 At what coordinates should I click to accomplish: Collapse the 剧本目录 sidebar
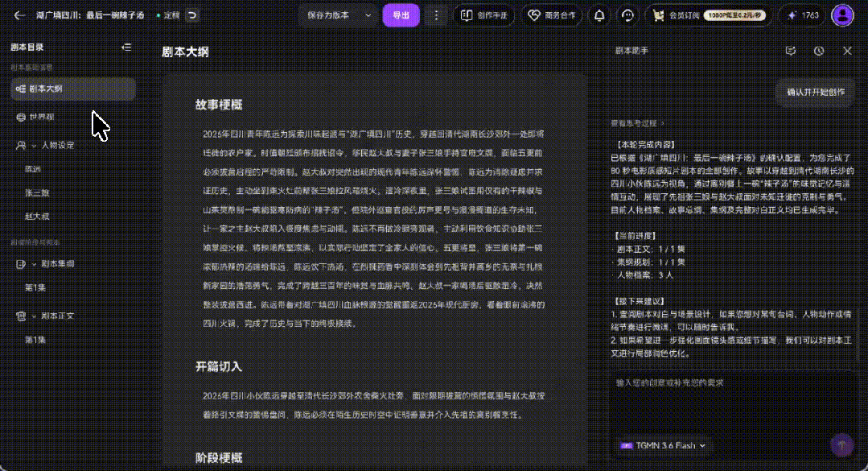click(126, 48)
